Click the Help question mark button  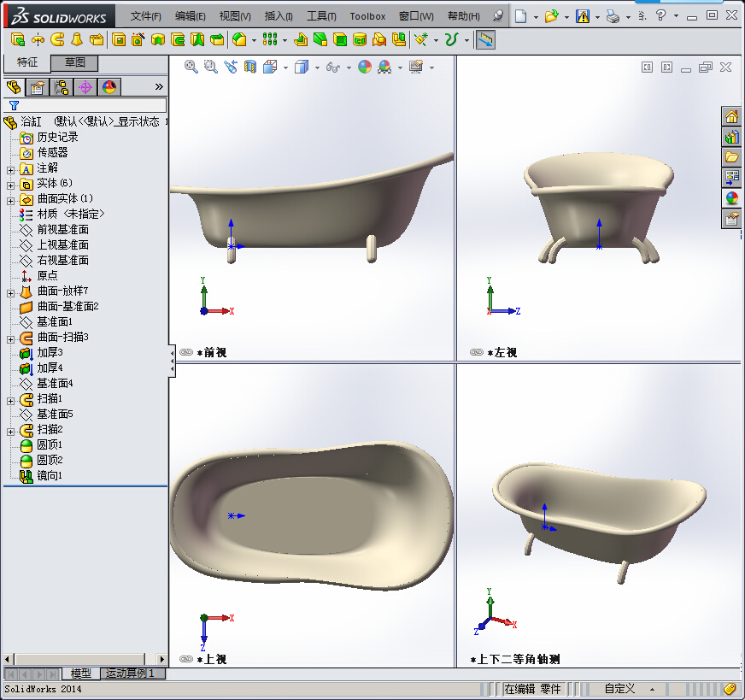(660, 15)
